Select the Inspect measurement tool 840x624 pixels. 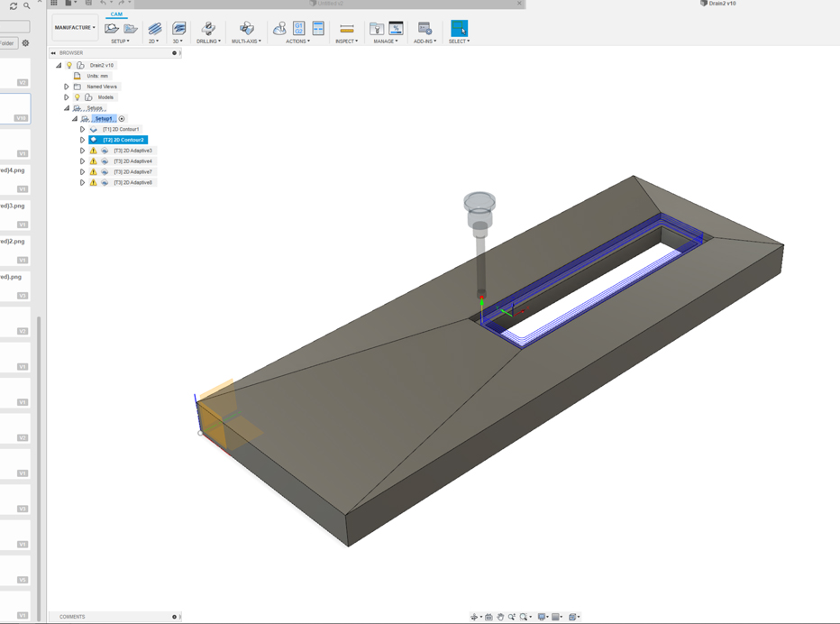345,27
